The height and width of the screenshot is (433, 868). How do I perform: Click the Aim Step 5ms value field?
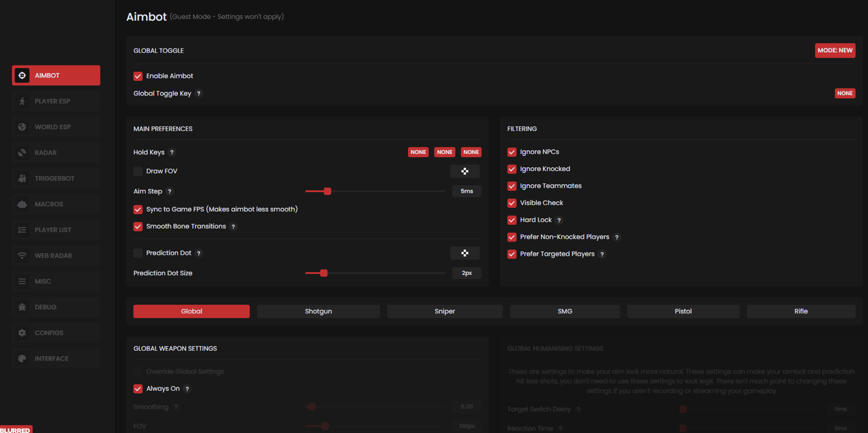tap(466, 191)
